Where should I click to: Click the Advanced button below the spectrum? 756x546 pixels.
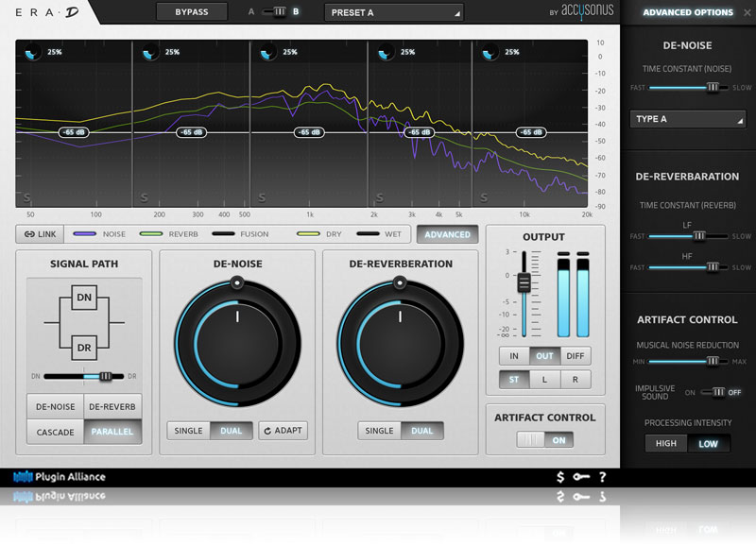click(447, 234)
